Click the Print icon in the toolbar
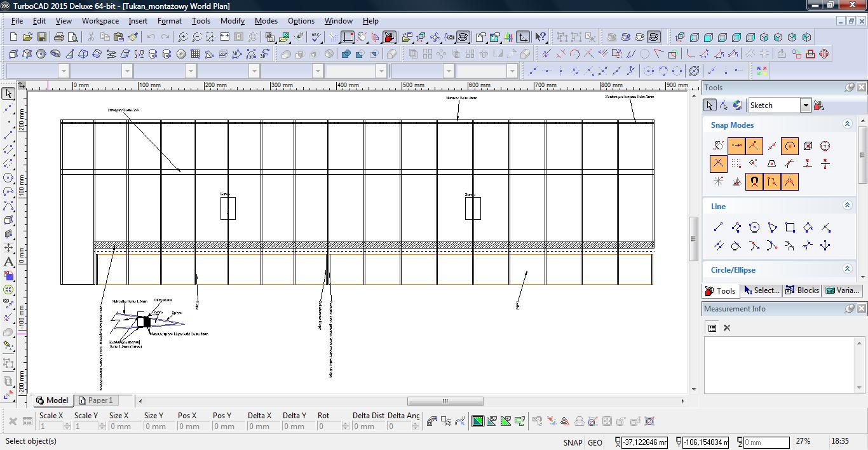This screenshot has width=868, height=450. pyautogui.click(x=59, y=37)
